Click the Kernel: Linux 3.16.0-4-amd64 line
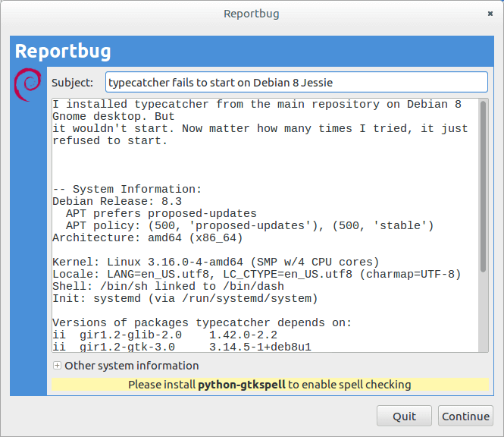 (215, 262)
